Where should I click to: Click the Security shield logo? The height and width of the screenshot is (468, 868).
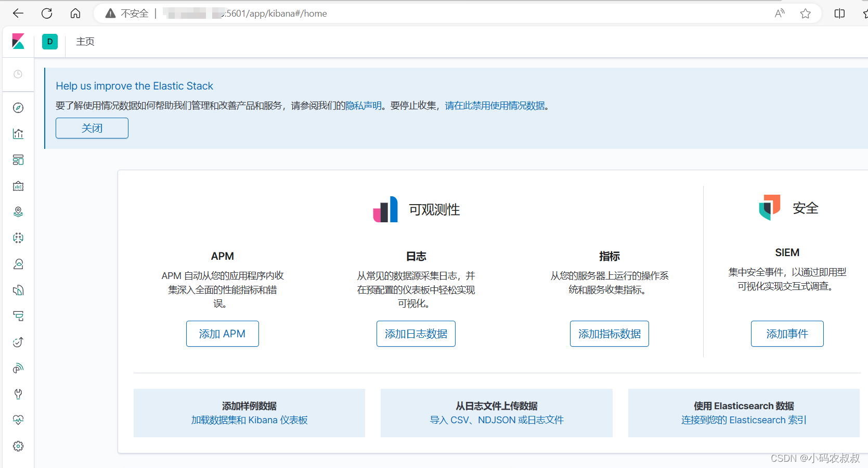[770, 207]
